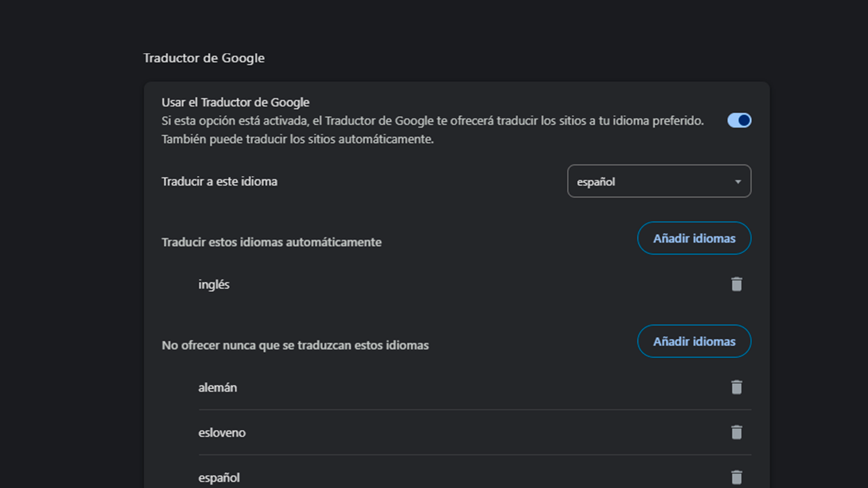Select the trash icon next to alemán
The width and height of the screenshot is (868, 488).
pos(737,387)
